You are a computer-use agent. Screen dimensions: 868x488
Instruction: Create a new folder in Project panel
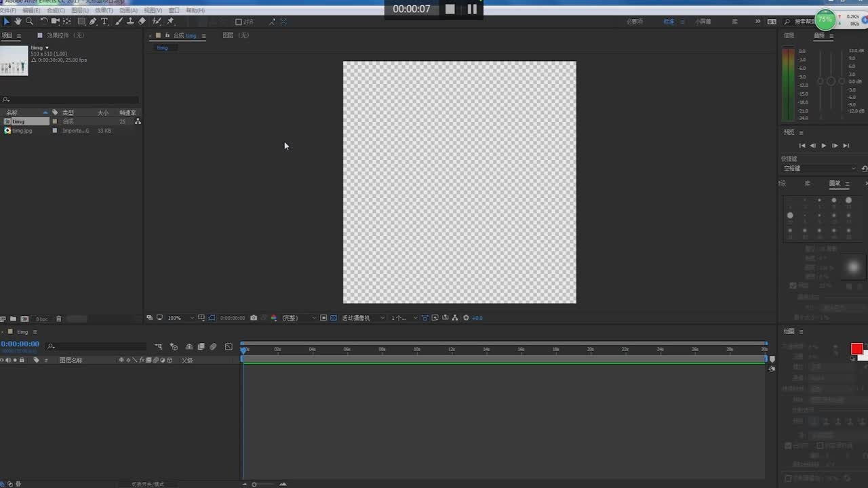click(13, 319)
